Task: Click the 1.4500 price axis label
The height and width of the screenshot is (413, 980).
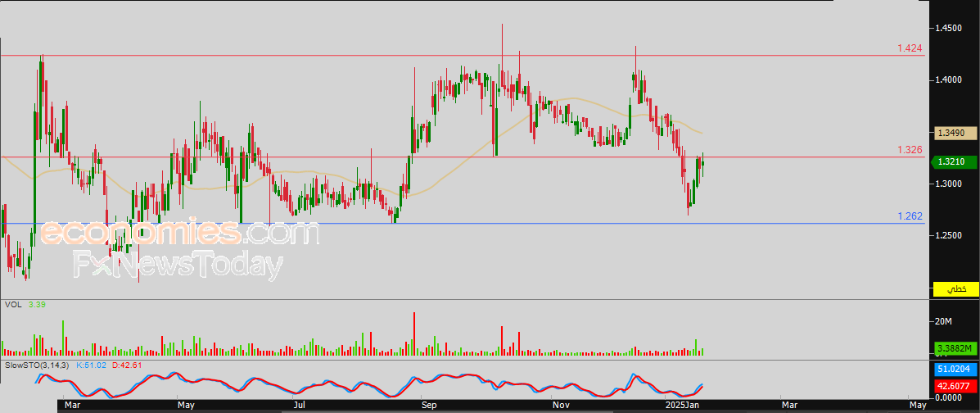Action: [948, 29]
